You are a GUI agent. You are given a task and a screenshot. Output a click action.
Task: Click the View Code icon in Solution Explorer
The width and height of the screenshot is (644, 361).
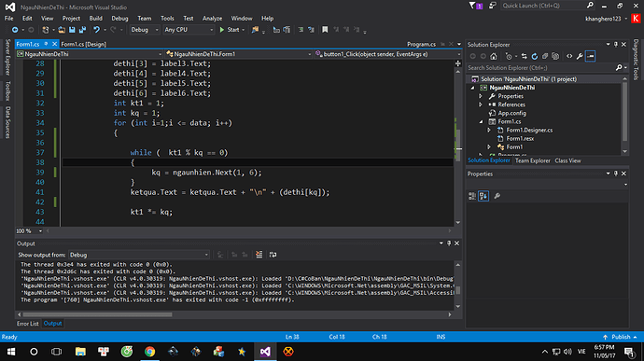pos(569,56)
